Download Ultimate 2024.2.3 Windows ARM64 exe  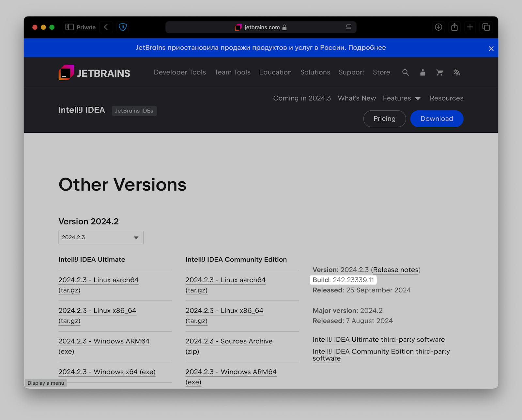click(104, 346)
